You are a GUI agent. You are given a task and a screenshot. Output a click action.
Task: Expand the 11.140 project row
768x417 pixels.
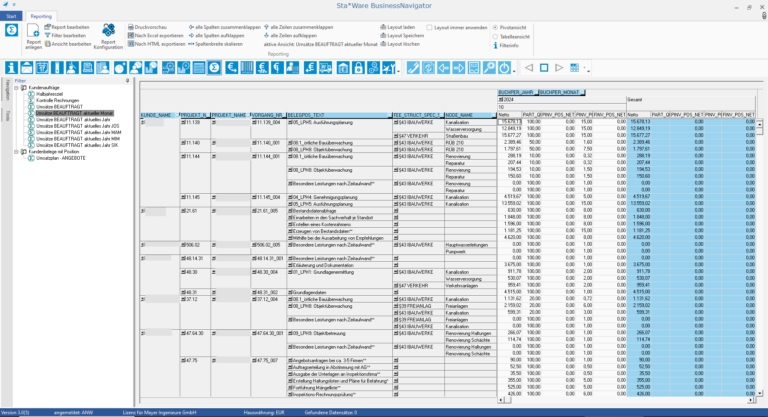click(183, 143)
